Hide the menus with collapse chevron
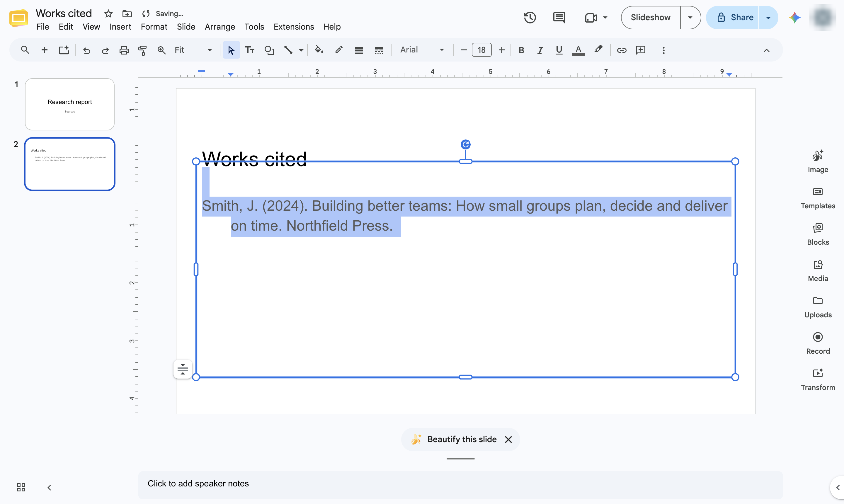The image size is (844, 504). coord(766,50)
